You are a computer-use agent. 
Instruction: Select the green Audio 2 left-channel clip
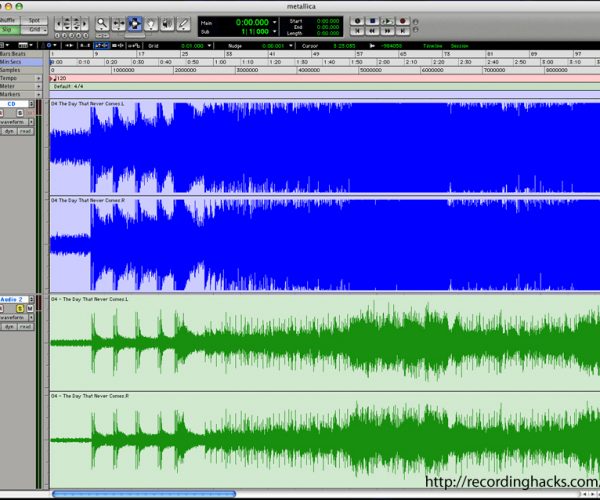click(325, 343)
